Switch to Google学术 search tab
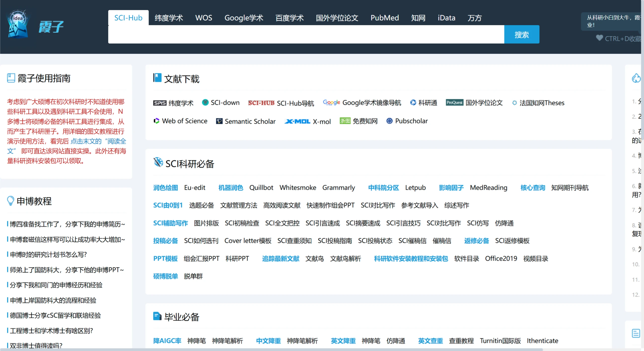 (x=244, y=18)
